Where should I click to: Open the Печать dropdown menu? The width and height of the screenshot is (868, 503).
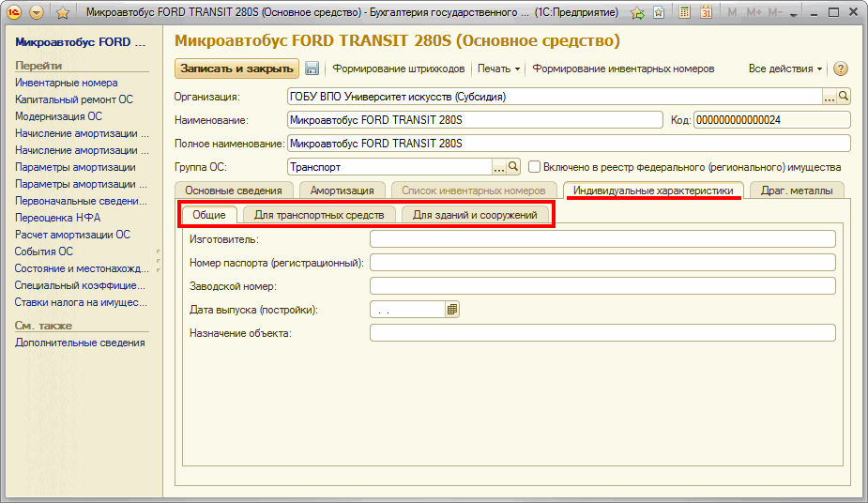click(499, 69)
